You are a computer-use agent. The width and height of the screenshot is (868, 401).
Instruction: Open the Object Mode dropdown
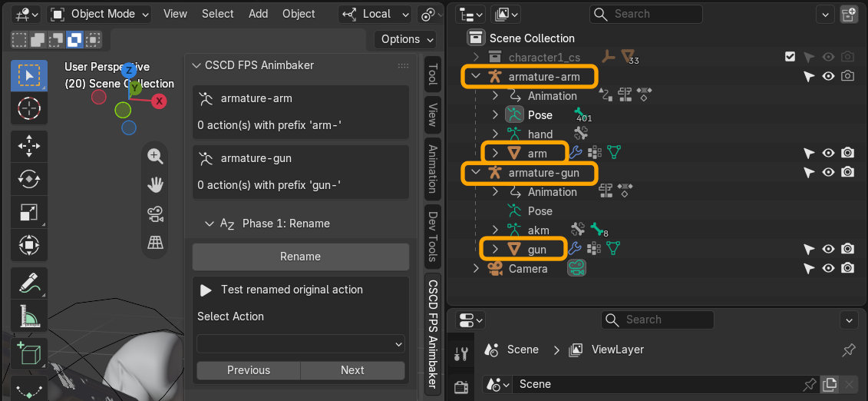(101, 15)
